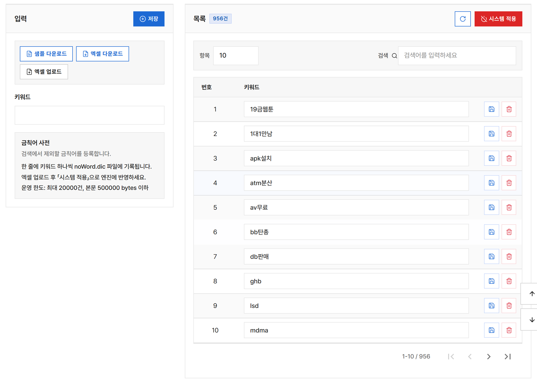Image resolution: width=537 pixels, height=392 pixels.
Task: Open the 항목 items-per-page field
Action: (x=236, y=55)
